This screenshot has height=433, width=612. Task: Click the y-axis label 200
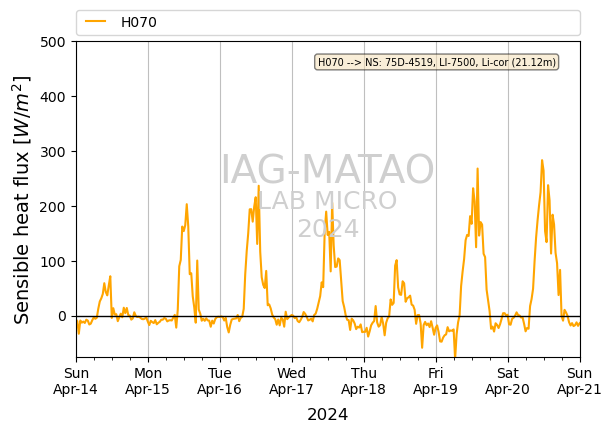click(x=53, y=207)
